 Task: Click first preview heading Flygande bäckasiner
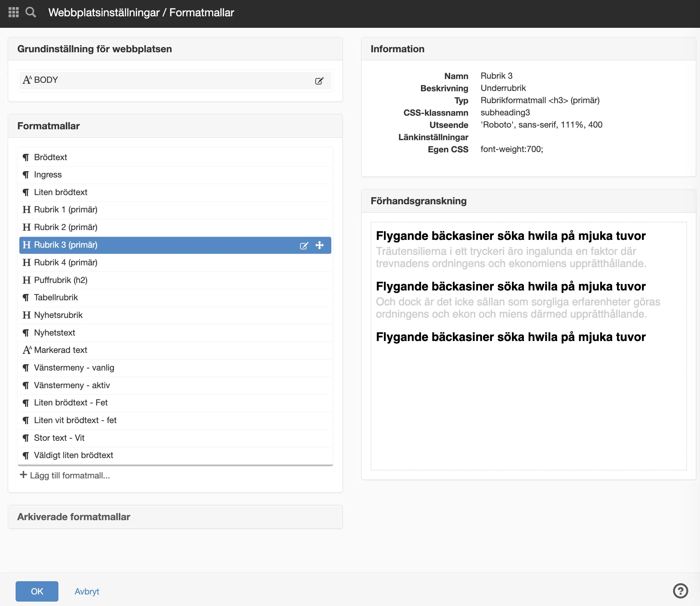[511, 236]
